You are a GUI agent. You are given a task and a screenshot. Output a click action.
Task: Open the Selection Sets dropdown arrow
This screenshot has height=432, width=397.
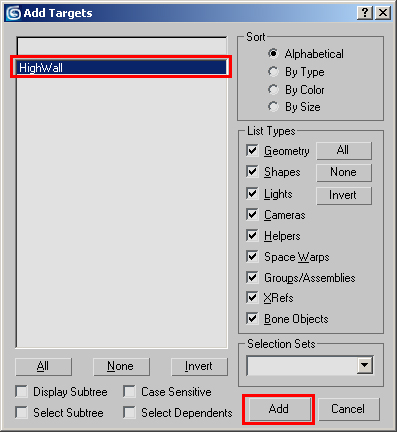(x=365, y=365)
